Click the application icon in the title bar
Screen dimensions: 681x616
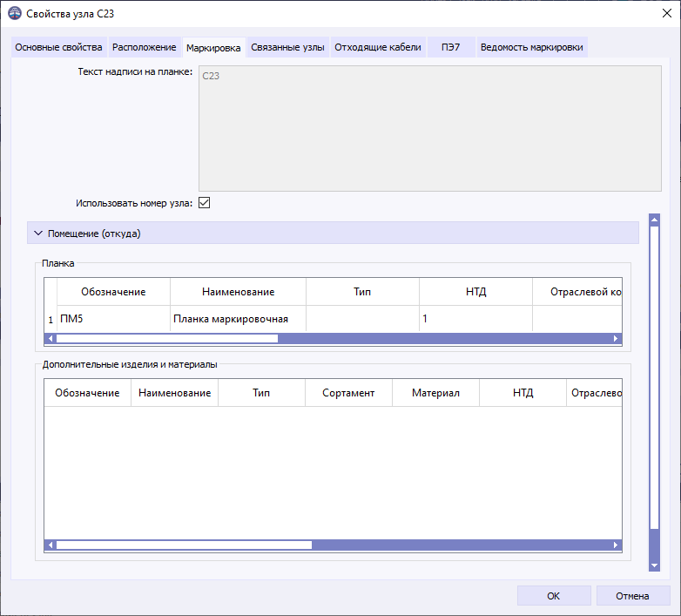point(15,13)
